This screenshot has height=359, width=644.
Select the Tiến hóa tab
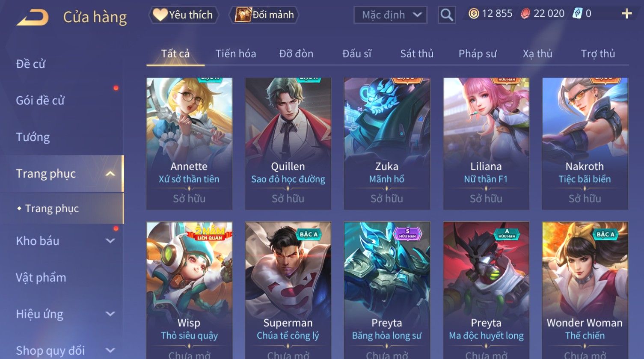(x=236, y=53)
